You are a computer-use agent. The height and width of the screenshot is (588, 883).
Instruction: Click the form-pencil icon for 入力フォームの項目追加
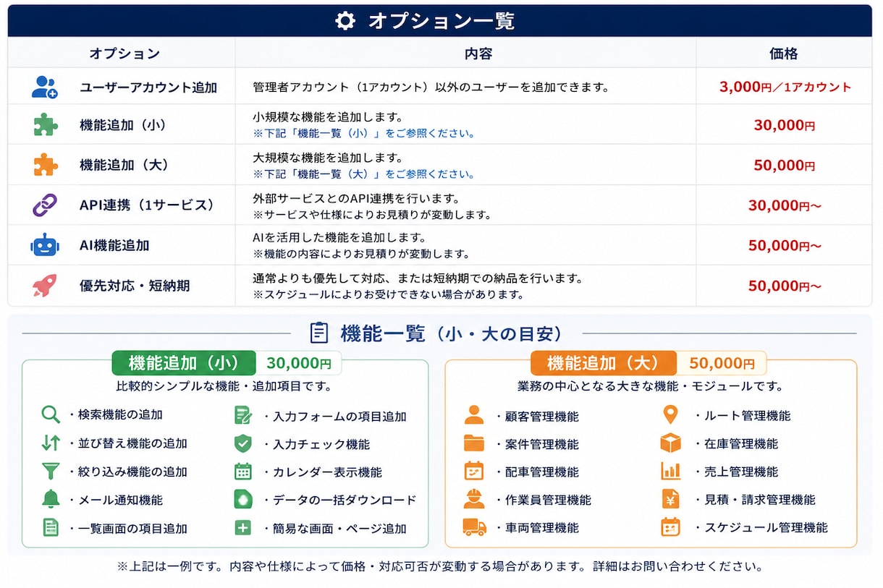coord(243,415)
